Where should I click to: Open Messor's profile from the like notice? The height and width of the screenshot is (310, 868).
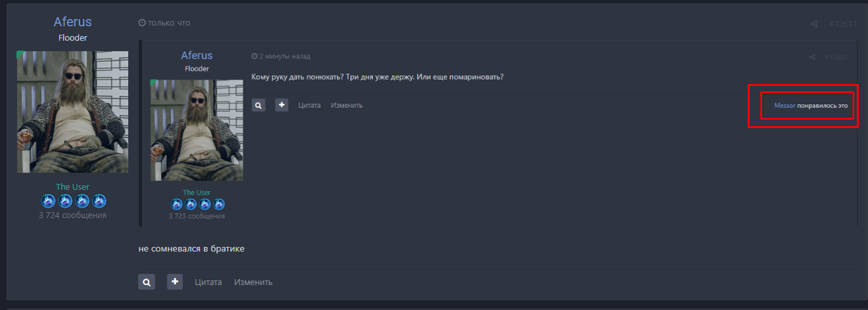click(784, 105)
